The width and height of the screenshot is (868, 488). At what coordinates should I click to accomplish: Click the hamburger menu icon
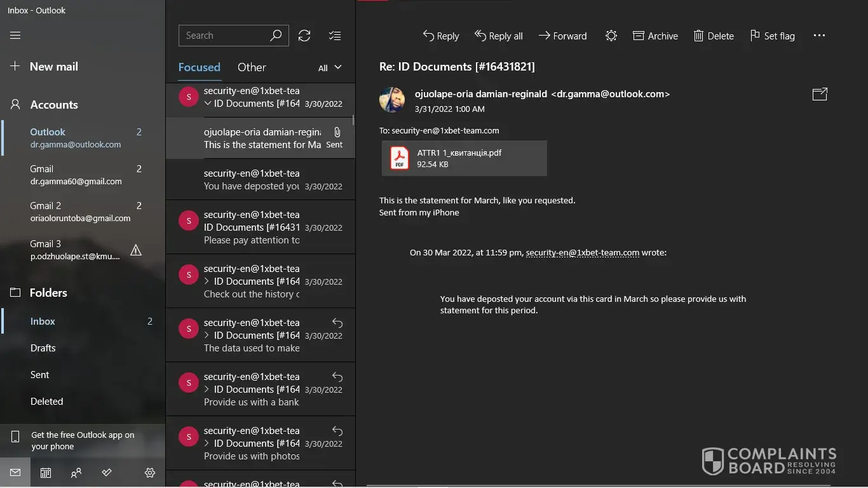[x=15, y=36]
